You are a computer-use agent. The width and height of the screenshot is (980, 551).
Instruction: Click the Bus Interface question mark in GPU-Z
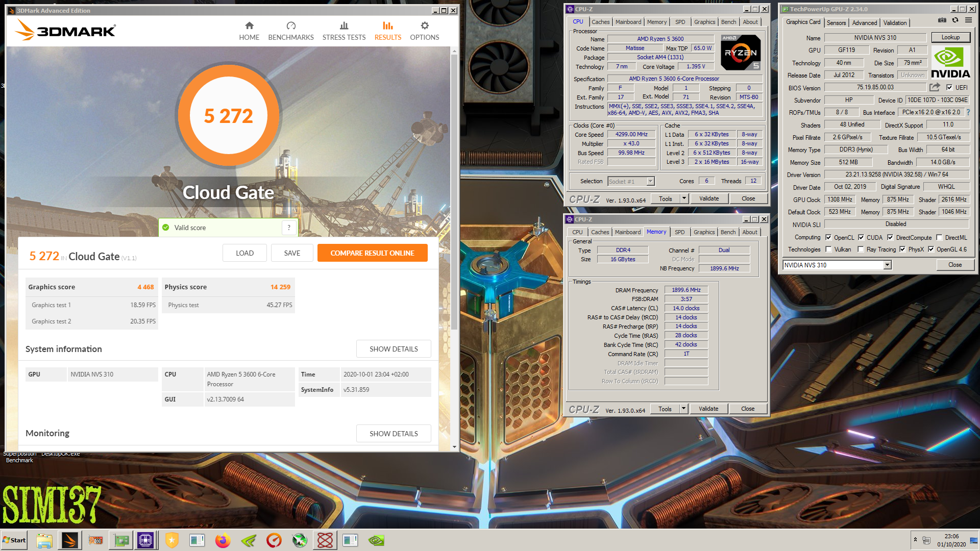968,112
